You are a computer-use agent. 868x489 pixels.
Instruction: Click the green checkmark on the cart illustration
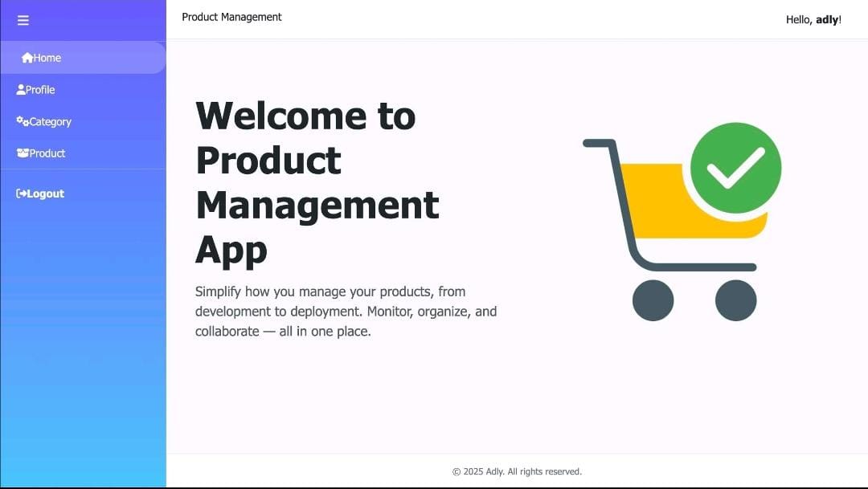coord(736,168)
